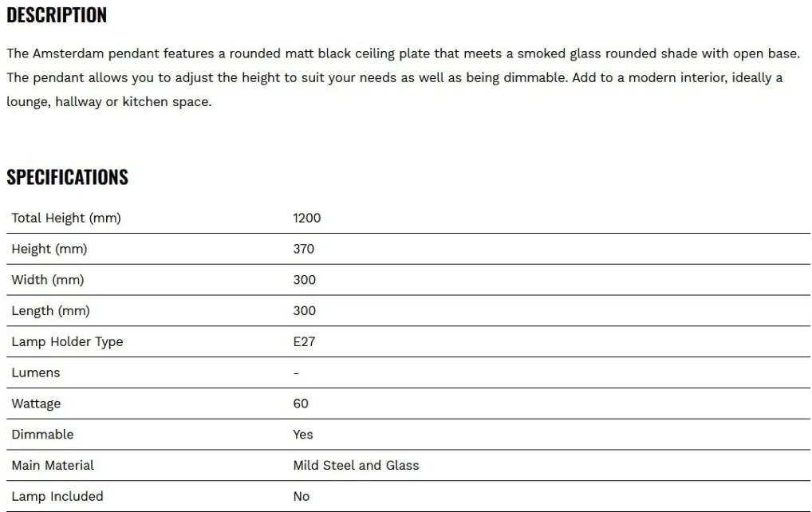Screen dimensions: 812x512
Task: Click the Mild Steel and Glass value
Action: [x=356, y=466]
